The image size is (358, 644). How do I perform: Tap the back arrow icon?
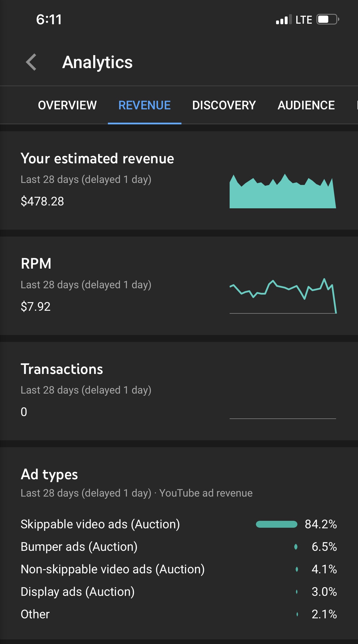tap(31, 62)
